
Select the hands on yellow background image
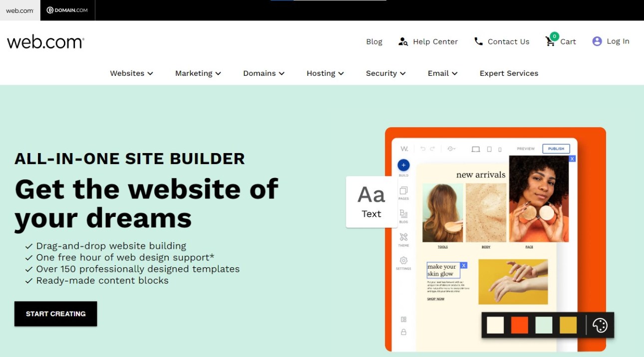coord(513,282)
